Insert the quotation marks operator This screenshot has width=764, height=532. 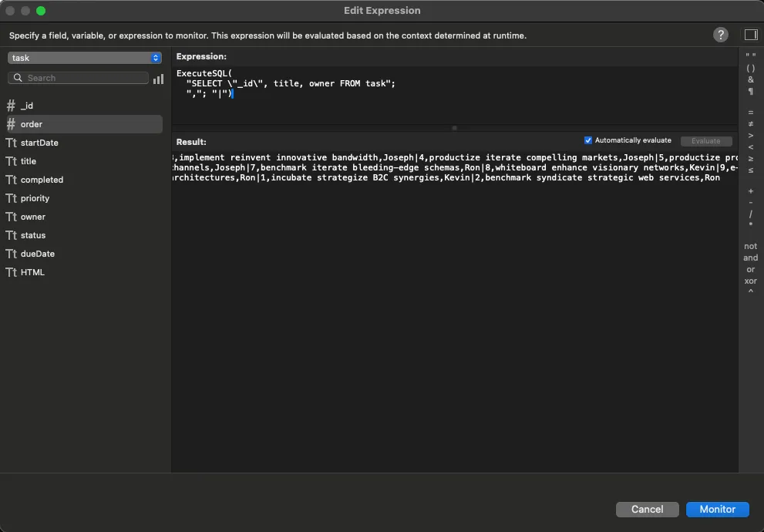tap(750, 57)
